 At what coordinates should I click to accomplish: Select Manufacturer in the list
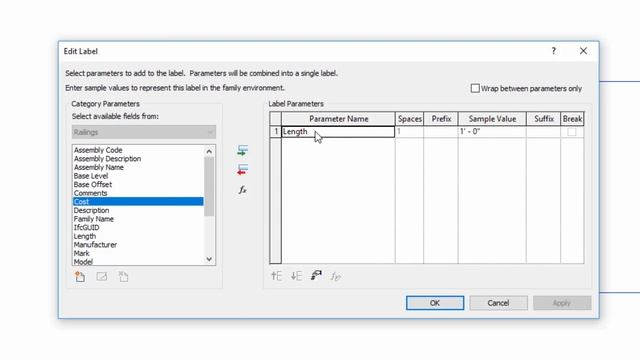tap(95, 245)
